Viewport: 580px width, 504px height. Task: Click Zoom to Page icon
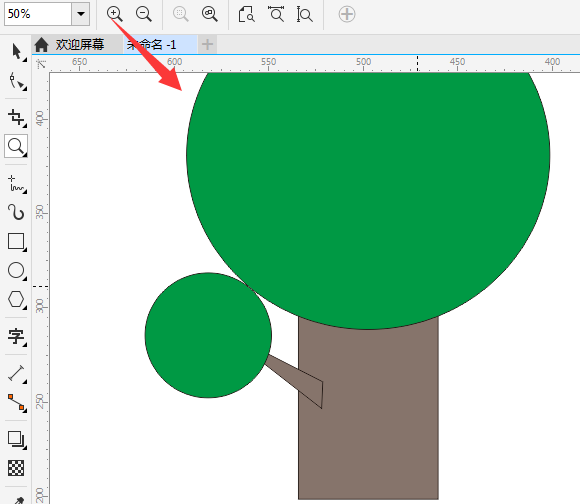[x=246, y=14]
